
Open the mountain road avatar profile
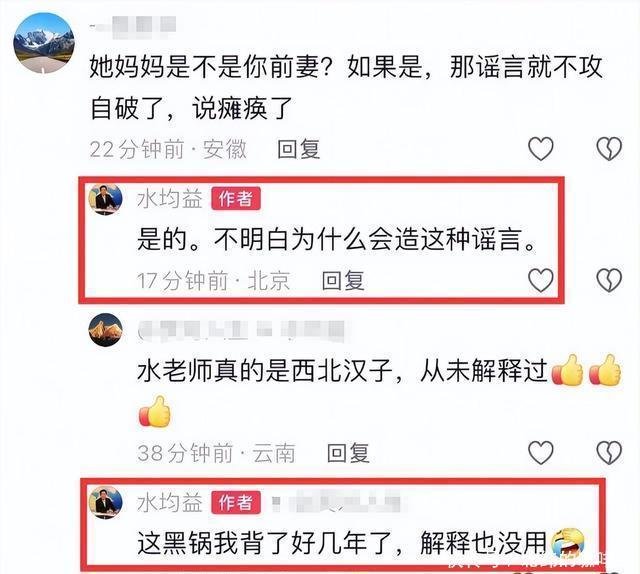point(44,43)
